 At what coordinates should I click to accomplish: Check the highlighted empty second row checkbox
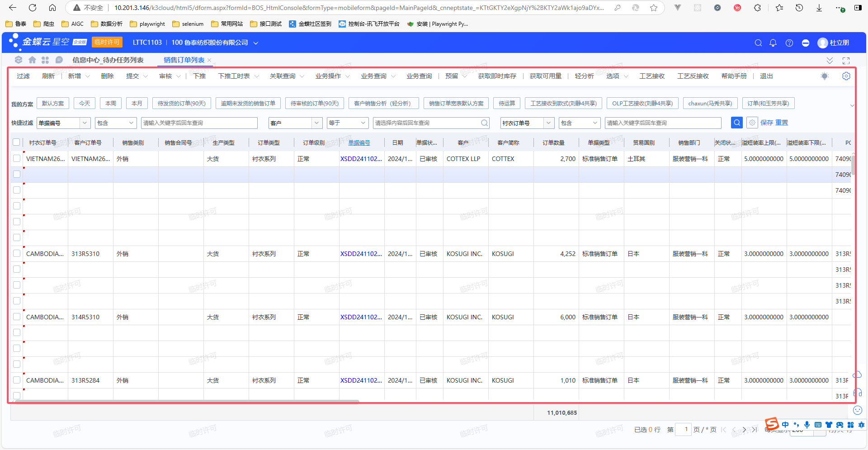tap(17, 174)
